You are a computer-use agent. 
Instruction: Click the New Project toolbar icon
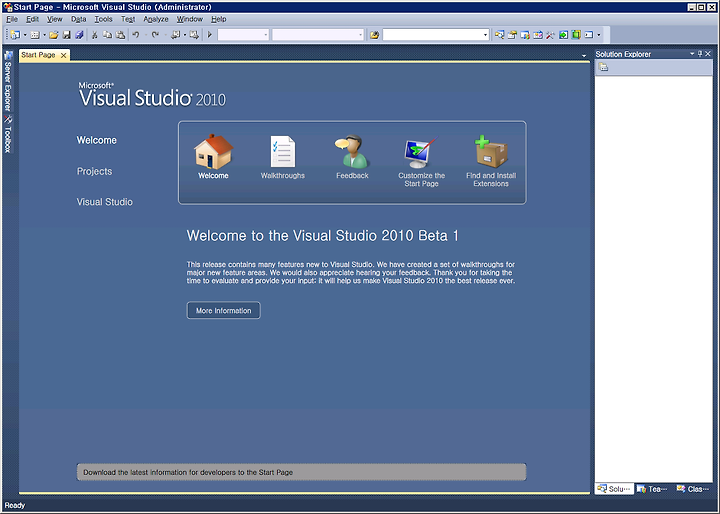(x=15, y=35)
